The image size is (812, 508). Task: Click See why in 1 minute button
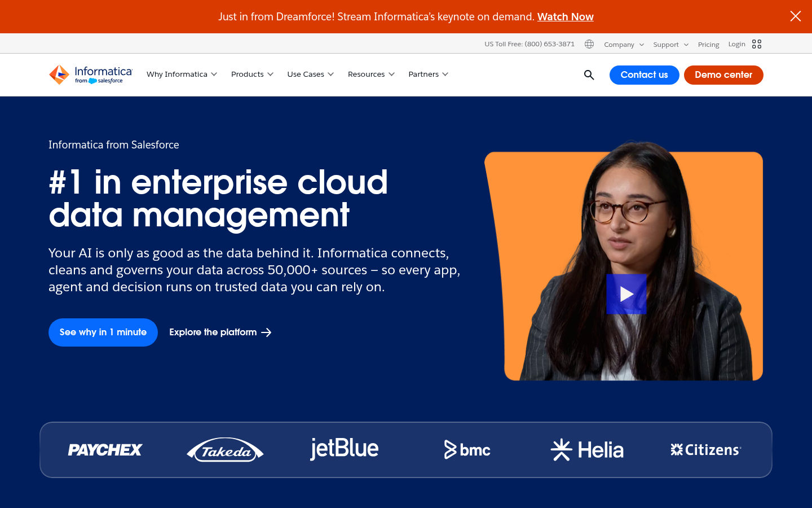(x=103, y=332)
